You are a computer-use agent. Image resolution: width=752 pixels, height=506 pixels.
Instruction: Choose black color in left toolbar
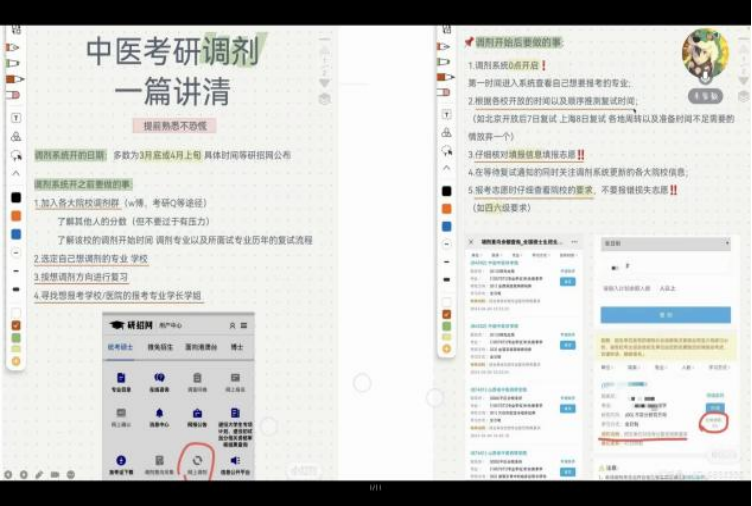click(15, 197)
